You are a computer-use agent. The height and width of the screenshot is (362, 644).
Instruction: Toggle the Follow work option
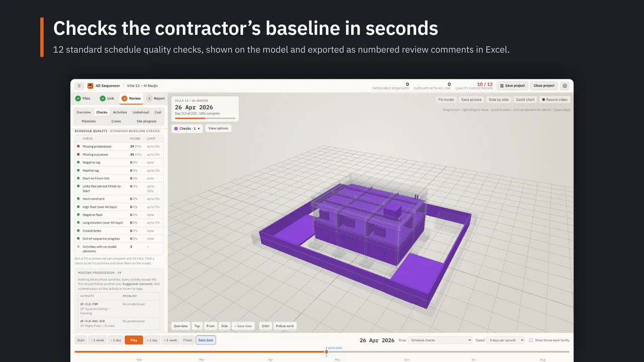[x=285, y=326]
